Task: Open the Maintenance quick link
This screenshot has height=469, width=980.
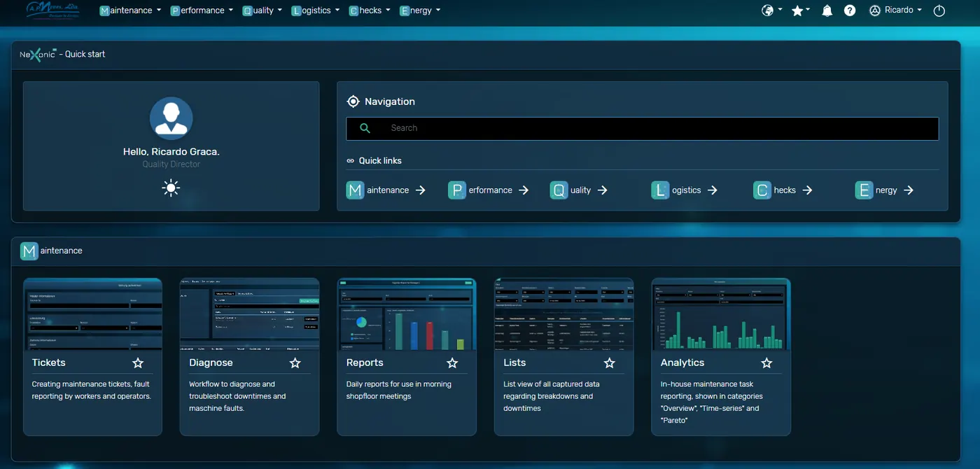Action: [x=386, y=190]
